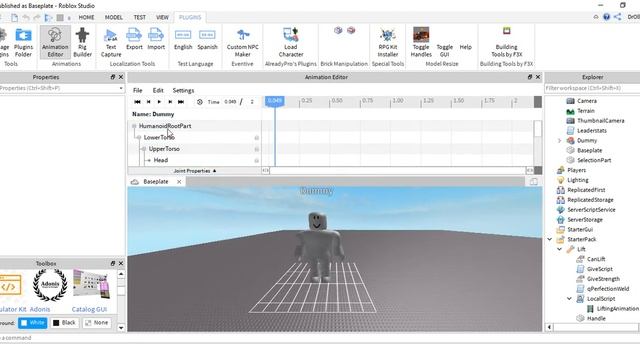This screenshot has height=360, width=640.
Task: Open Animation Editor Edit menu
Action: click(158, 90)
